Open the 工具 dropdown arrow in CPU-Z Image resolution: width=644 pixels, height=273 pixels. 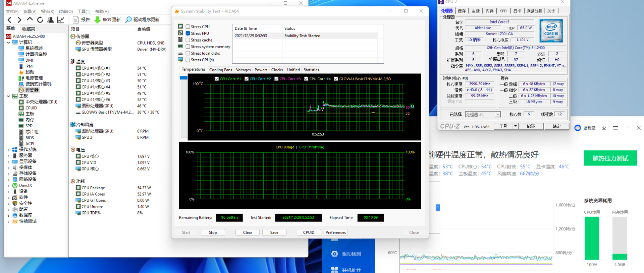(516, 126)
